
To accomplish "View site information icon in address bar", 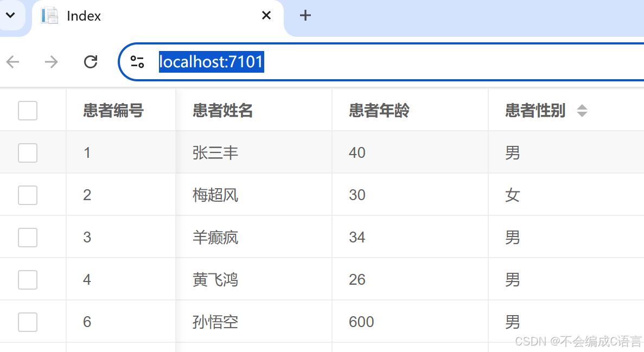I will click(137, 62).
